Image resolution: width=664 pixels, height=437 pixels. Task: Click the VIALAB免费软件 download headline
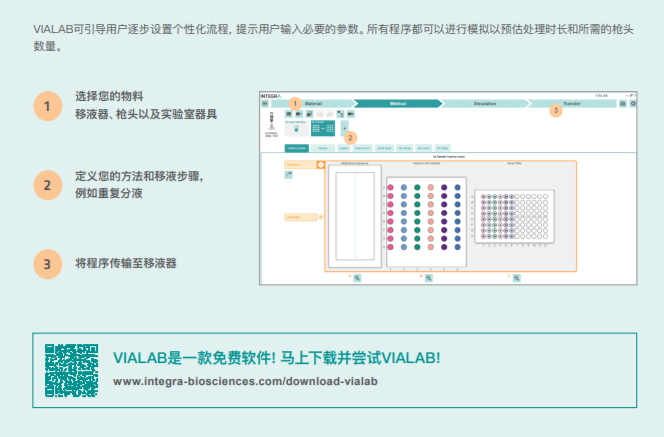[277, 358]
